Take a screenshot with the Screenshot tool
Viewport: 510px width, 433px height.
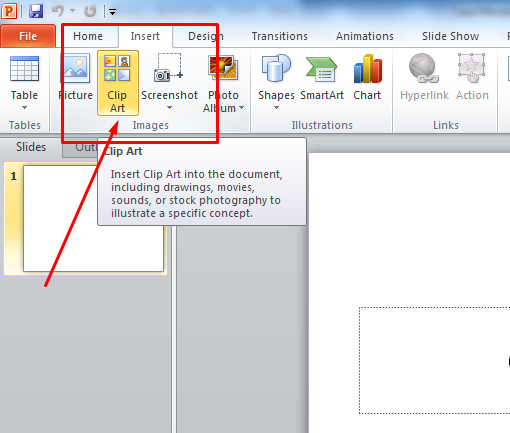169,77
